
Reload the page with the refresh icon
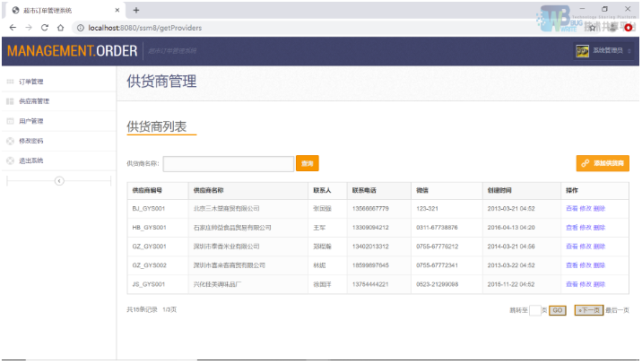(45, 28)
